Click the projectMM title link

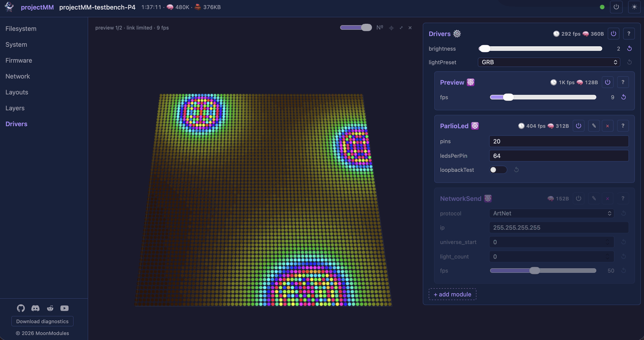37,7
